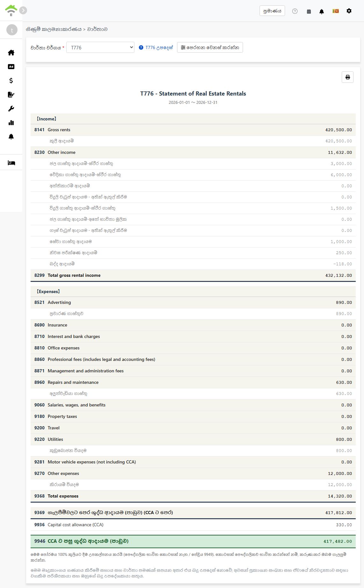
Task: Expand the sidebar with chevron arrow
Action: pyautogui.click(x=23, y=11)
